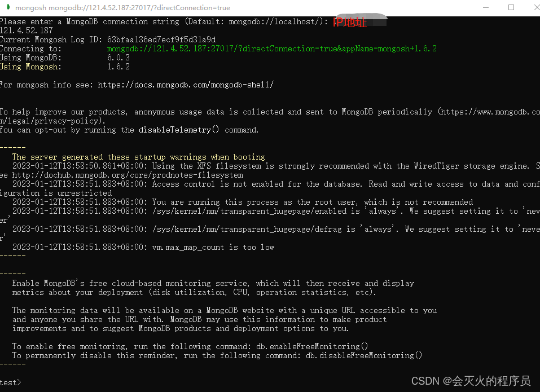The image size is (540, 392).
Task: Click the db.enableFreeMonitoring() command text
Action: click(x=312, y=346)
